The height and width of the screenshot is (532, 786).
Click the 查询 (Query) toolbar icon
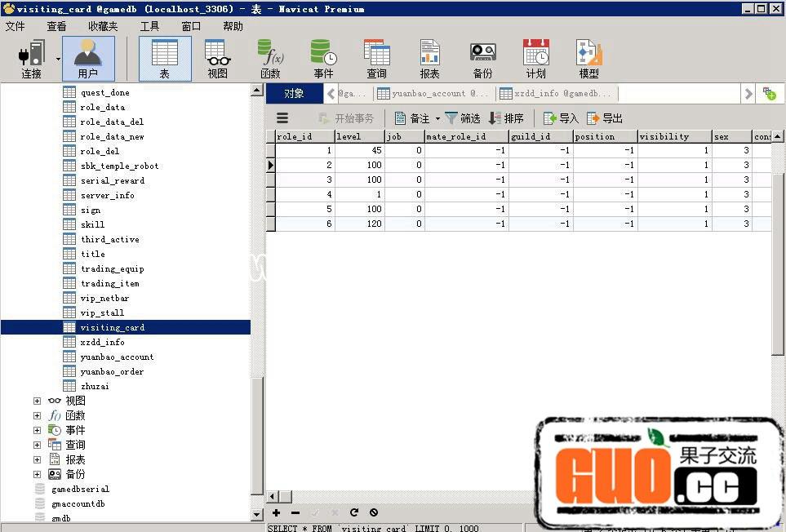376,59
